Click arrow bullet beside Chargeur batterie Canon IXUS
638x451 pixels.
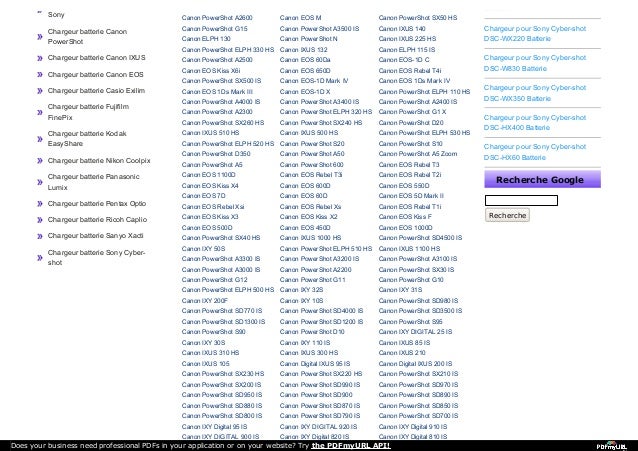pos(40,58)
